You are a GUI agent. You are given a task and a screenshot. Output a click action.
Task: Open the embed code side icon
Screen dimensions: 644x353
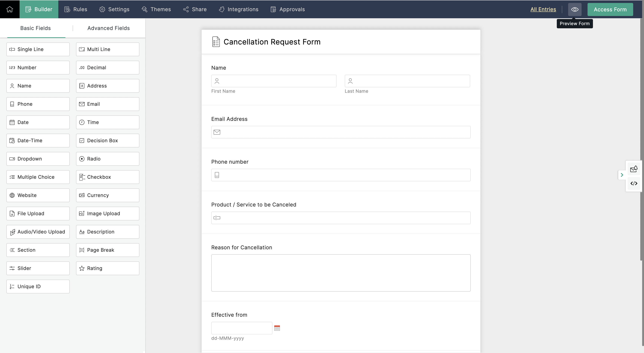[x=634, y=183]
